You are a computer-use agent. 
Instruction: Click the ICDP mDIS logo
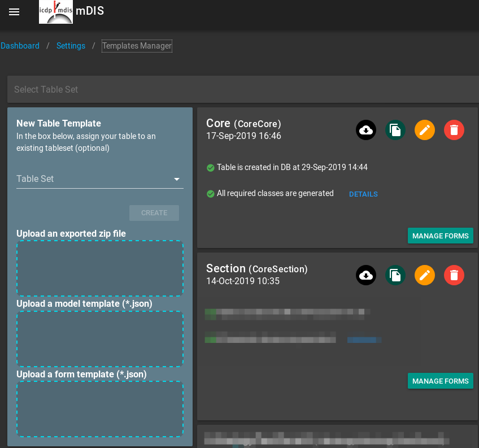pyautogui.click(x=55, y=12)
